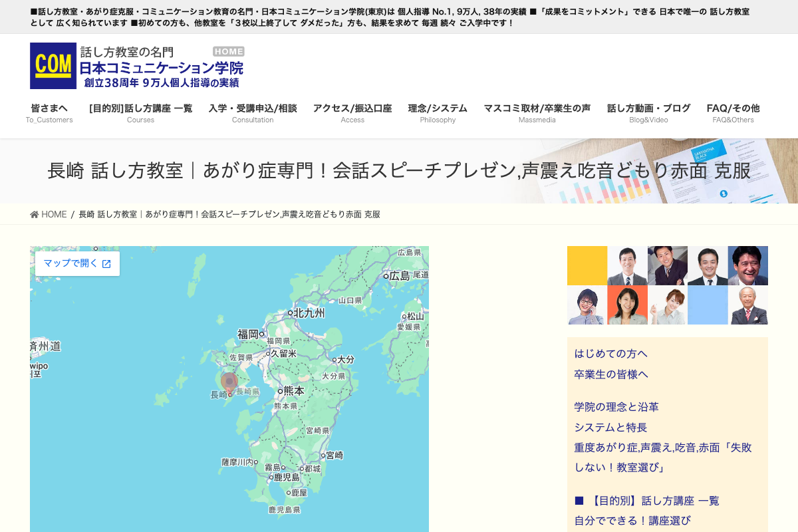This screenshot has width=798, height=532.
Task: Open the 皆さまへ To_Customers menu
Action: 49,113
